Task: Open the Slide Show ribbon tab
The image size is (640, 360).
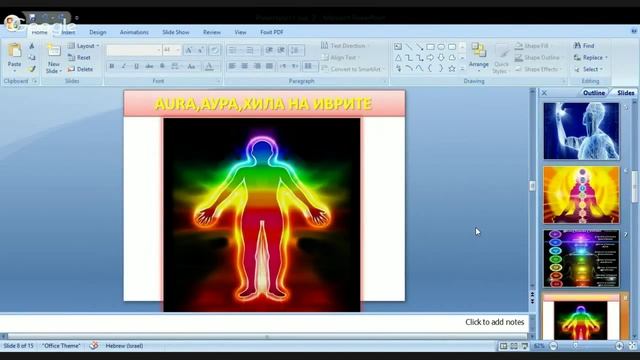Action: click(176, 32)
